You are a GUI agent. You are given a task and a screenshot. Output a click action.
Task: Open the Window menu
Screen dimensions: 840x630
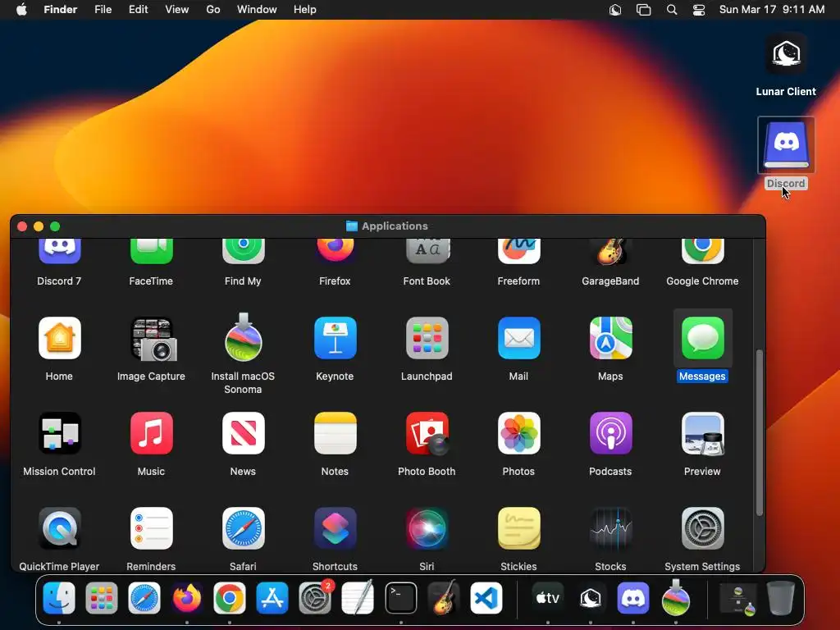(257, 10)
